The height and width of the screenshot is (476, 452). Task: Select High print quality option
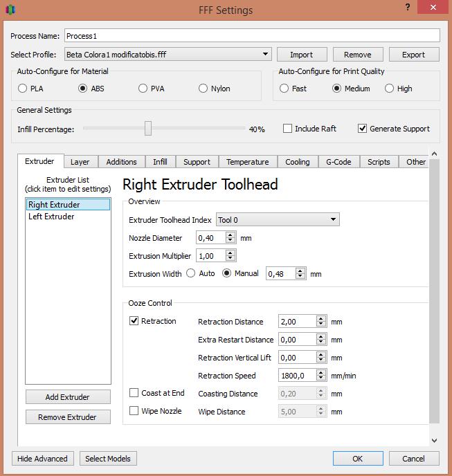coord(389,89)
